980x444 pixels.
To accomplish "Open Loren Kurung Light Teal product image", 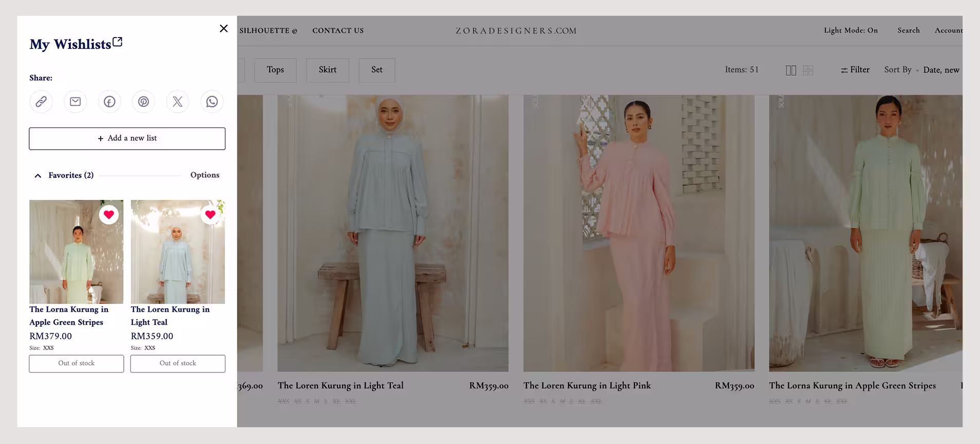I will coord(393,233).
